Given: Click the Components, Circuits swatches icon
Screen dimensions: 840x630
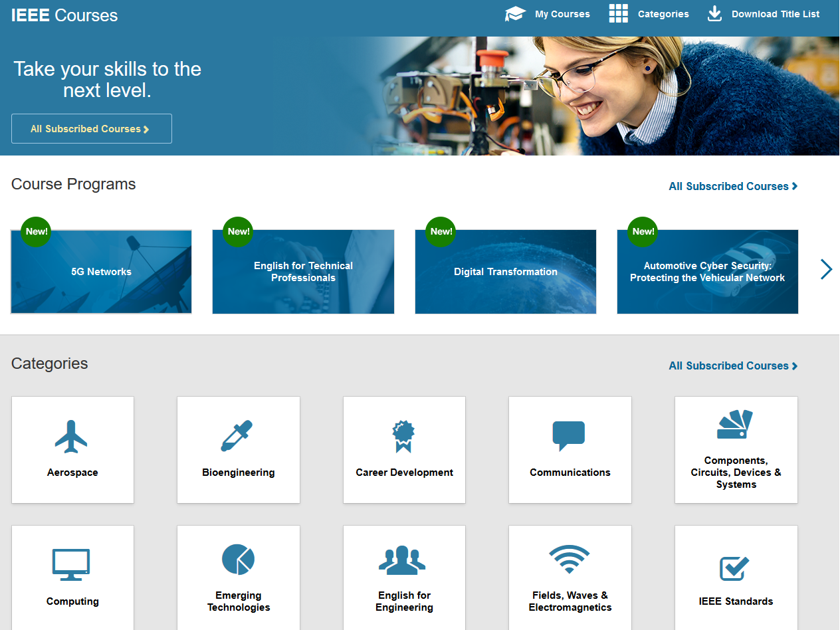Looking at the screenshot, I should point(734,424).
